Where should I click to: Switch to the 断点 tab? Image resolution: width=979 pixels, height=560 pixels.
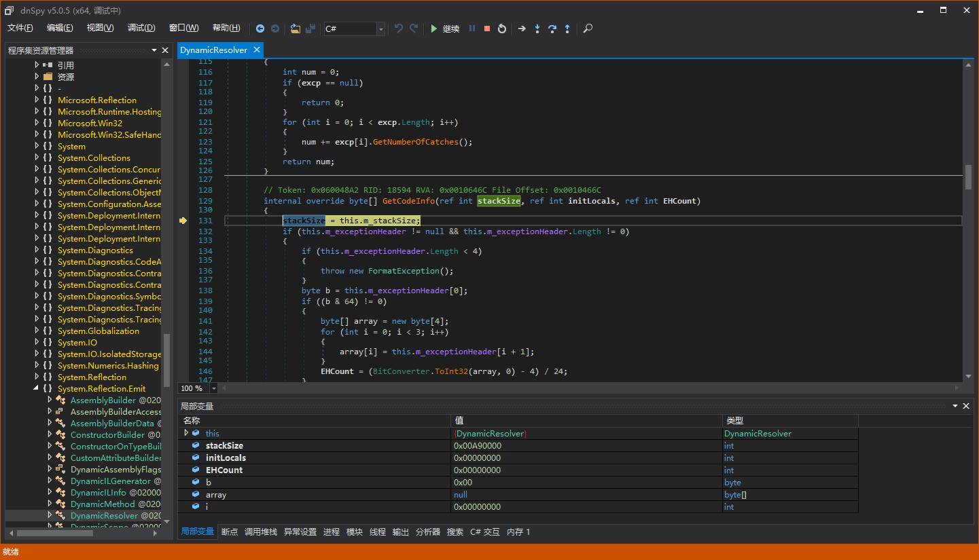(x=230, y=532)
